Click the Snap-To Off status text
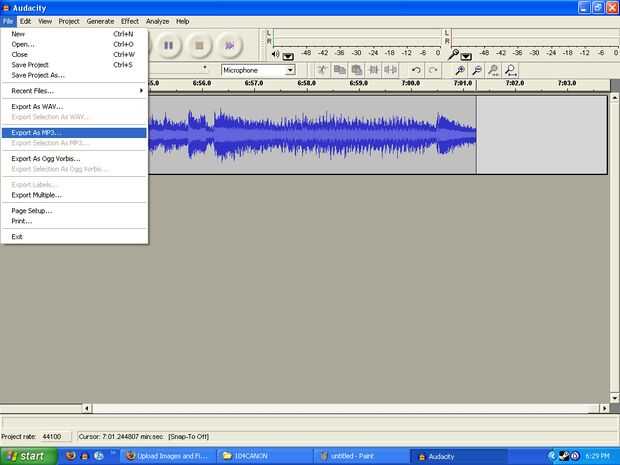 (x=189, y=437)
